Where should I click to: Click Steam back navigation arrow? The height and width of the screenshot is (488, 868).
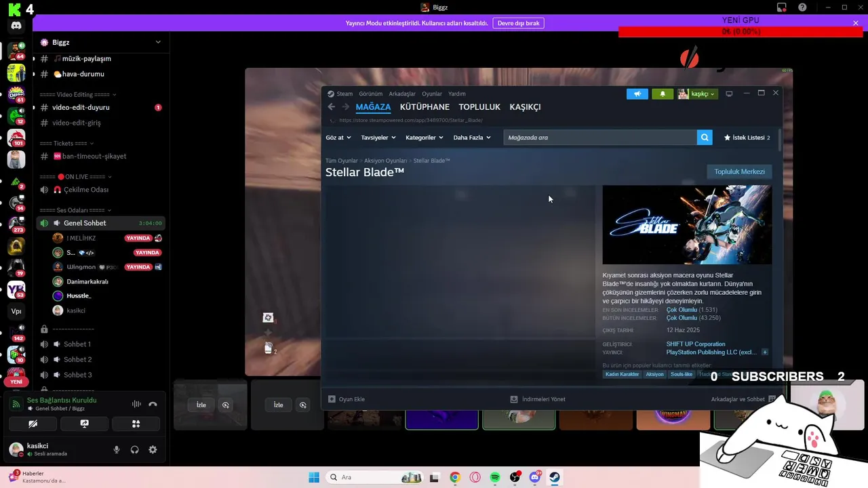332,107
